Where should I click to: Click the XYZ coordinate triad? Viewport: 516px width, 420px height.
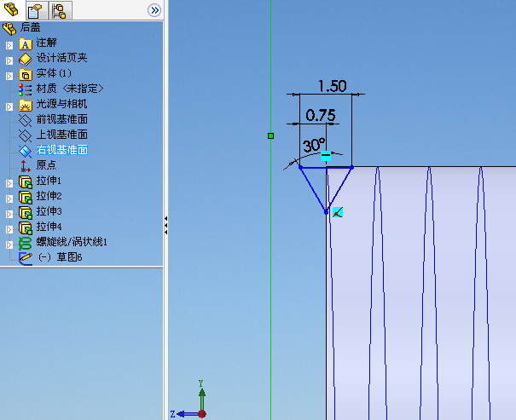pyautogui.click(x=189, y=400)
